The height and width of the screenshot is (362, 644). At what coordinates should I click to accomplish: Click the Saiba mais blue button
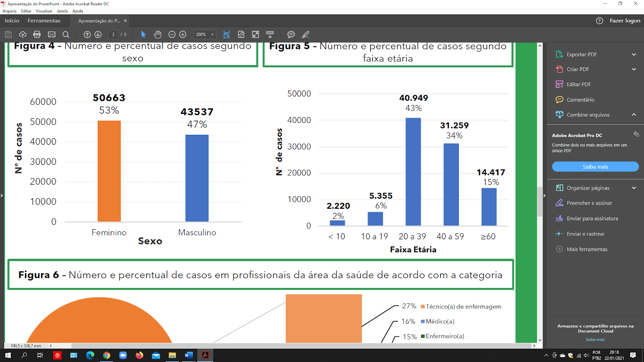[x=595, y=167]
